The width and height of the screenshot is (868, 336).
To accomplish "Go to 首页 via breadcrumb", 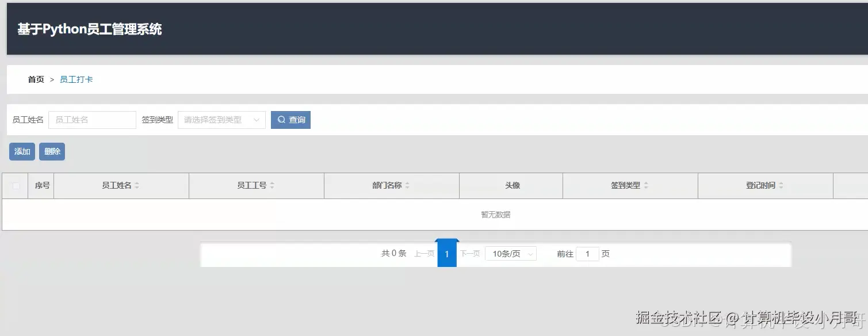I will click(35, 79).
